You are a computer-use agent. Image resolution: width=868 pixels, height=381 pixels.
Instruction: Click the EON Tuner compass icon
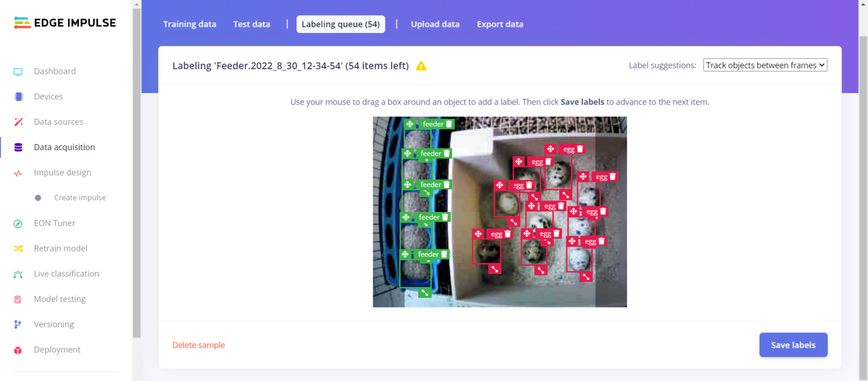click(18, 223)
